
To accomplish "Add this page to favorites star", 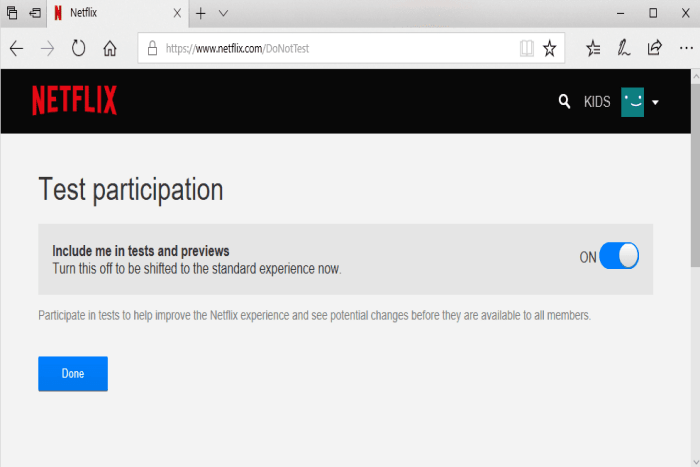I will click(x=550, y=48).
